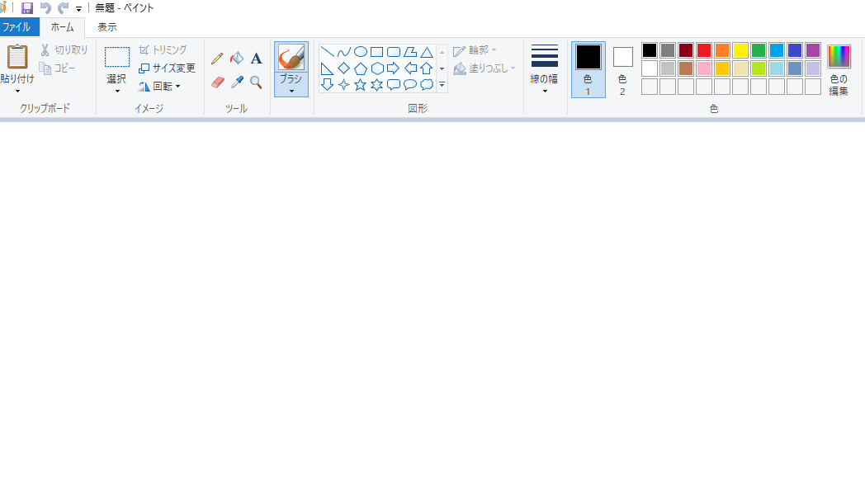Viewport: 865px width, 504px height.
Task: Choose the Curve shape
Action: tap(343, 52)
